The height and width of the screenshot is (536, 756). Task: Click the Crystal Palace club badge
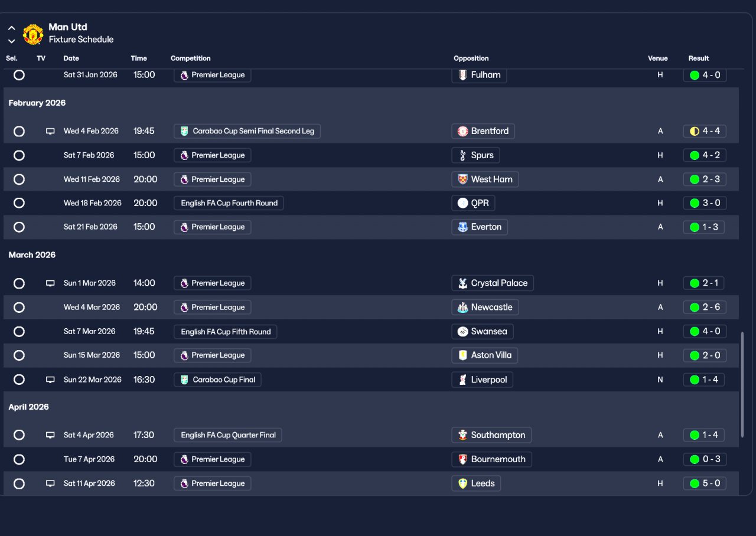point(462,283)
